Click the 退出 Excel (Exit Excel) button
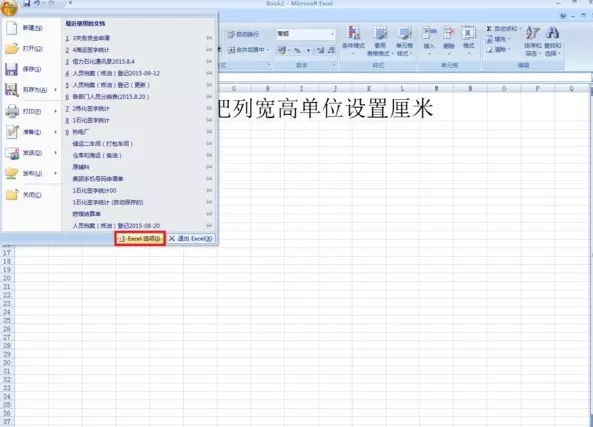The width and height of the screenshot is (593, 427). pos(191,239)
